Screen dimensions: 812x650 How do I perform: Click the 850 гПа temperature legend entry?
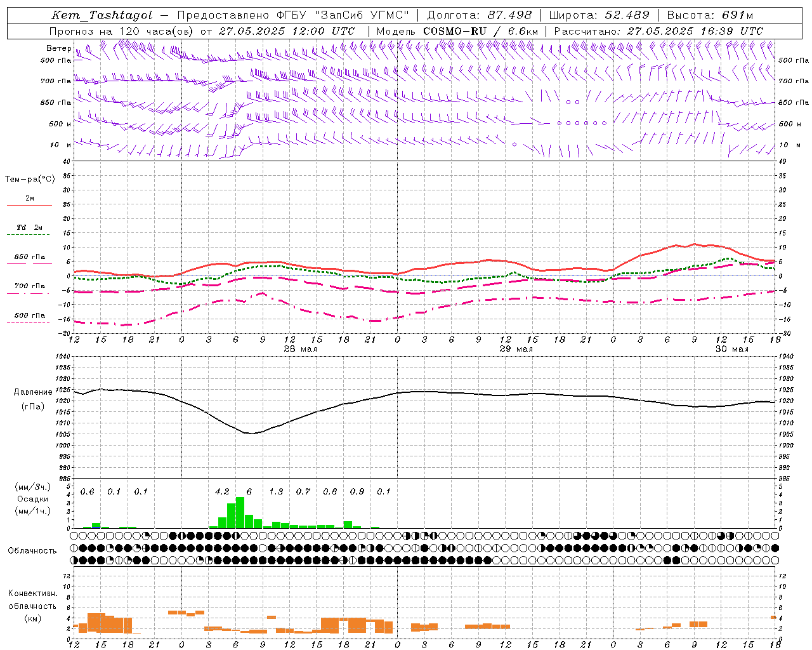[x=30, y=256]
